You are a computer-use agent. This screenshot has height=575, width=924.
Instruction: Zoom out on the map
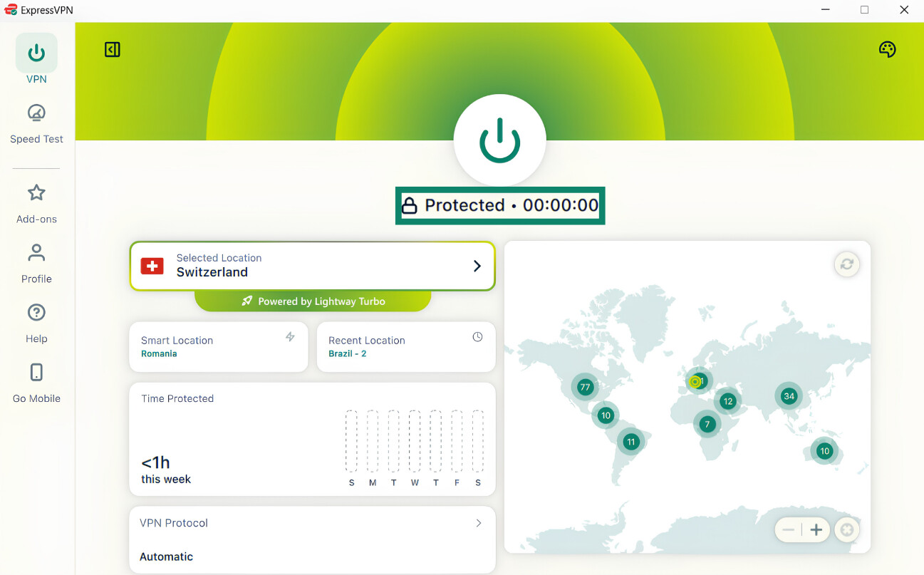click(788, 530)
